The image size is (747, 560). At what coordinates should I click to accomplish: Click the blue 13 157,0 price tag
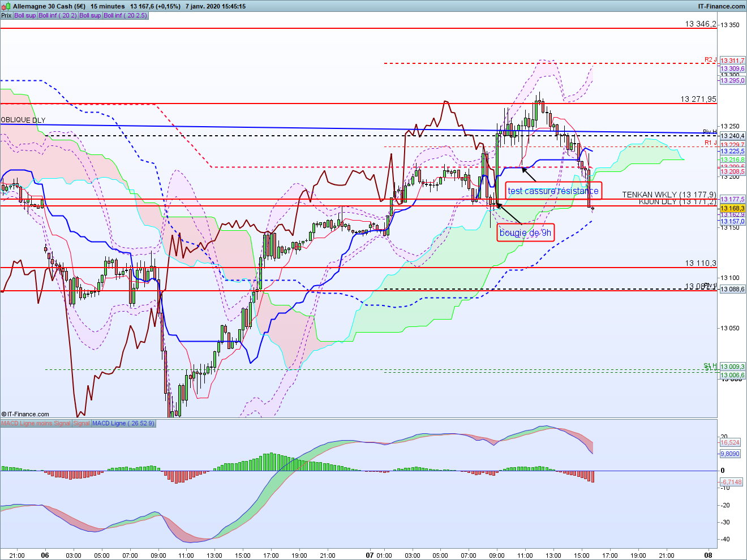pyautogui.click(x=732, y=221)
